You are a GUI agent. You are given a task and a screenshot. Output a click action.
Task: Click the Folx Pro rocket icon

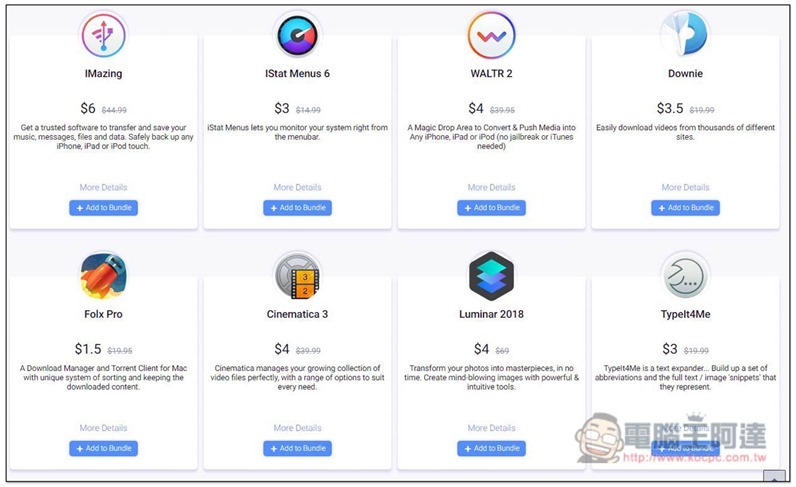(104, 276)
